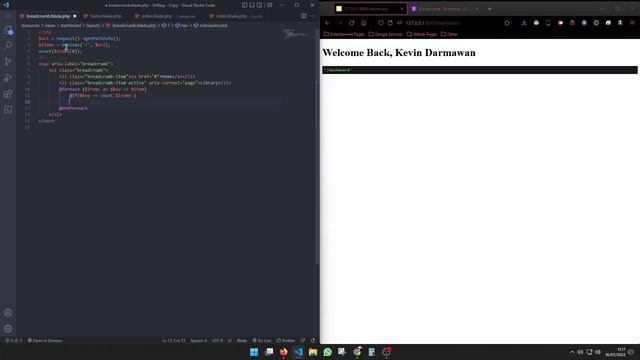Screen dimensions: 640x360
Task: Switch to the home.blade.php tab
Action: coord(105,16)
